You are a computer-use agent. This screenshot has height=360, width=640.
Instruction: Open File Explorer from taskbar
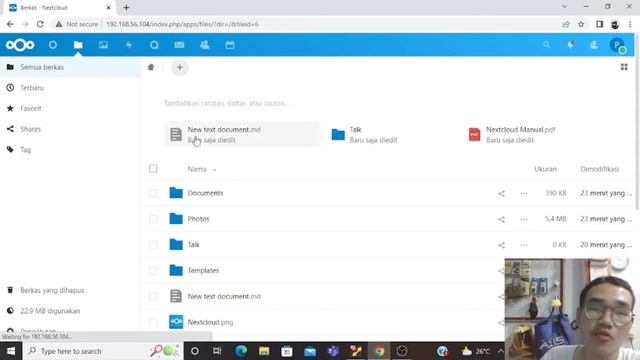pyautogui.click(x=264, y=351)
